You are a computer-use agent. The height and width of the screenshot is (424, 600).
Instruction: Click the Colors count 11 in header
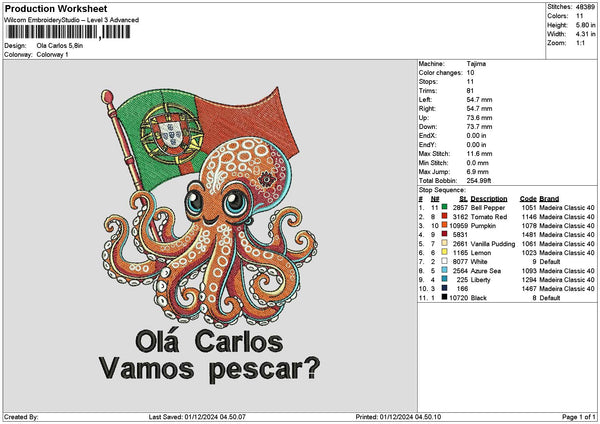(580, 16)
